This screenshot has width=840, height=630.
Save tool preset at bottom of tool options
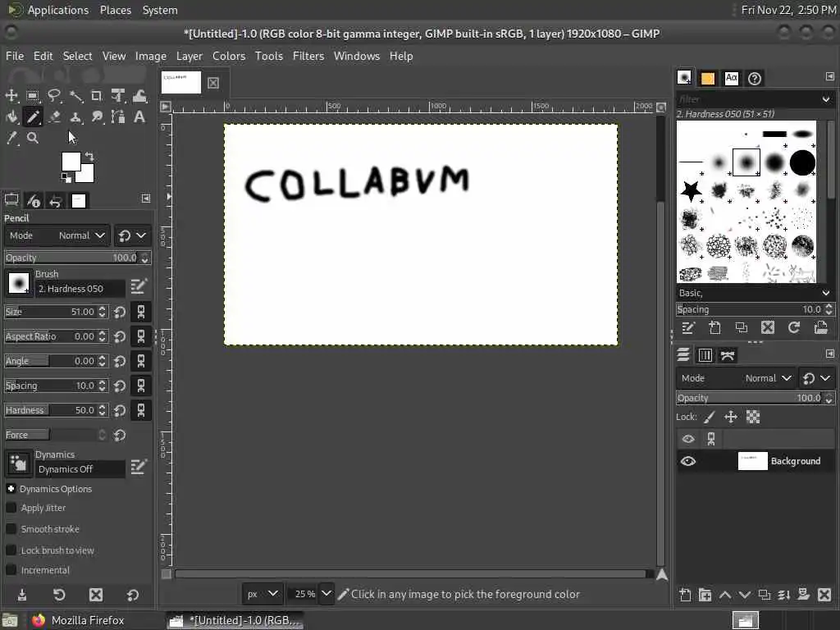[x=22, y=595]
